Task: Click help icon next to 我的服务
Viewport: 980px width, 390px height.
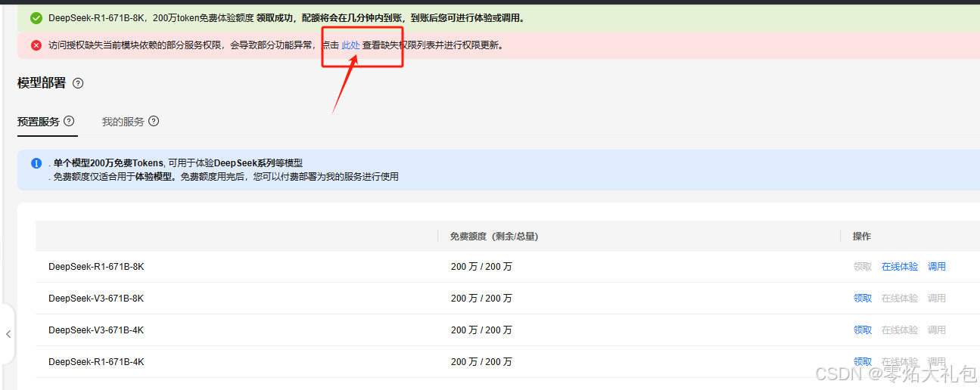Action: (x=154, y=121)
